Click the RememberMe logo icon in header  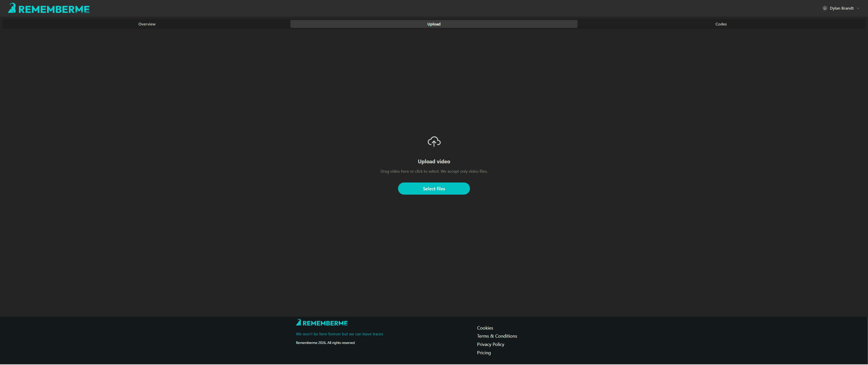(12, 8)
